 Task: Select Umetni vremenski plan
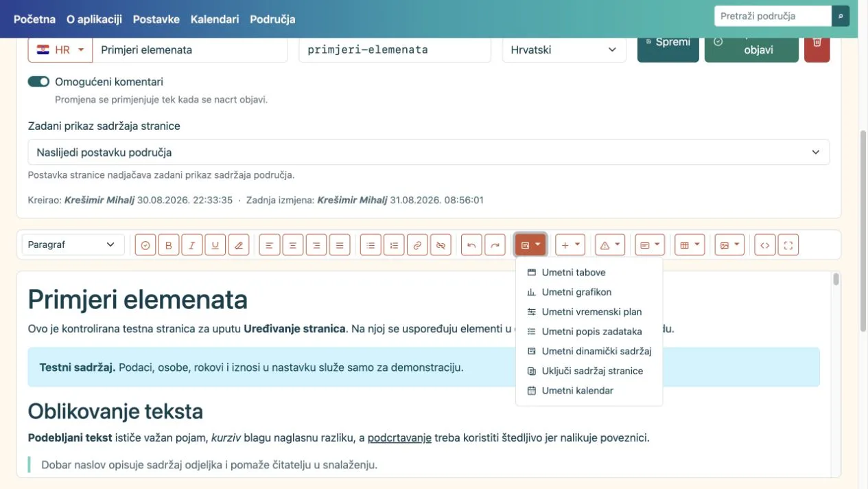pyautogui.click(x=589, y=312)
